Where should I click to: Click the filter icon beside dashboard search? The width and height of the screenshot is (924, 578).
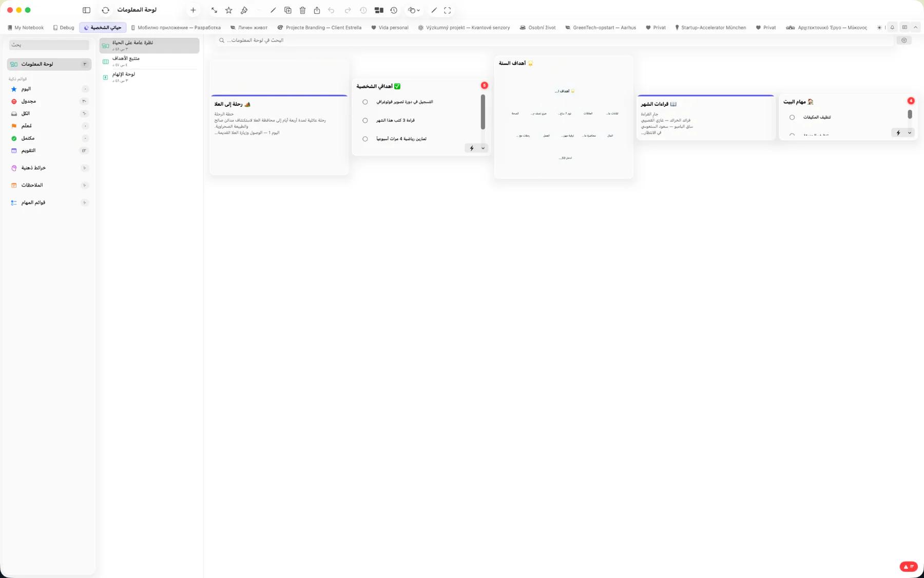(904, 40)
